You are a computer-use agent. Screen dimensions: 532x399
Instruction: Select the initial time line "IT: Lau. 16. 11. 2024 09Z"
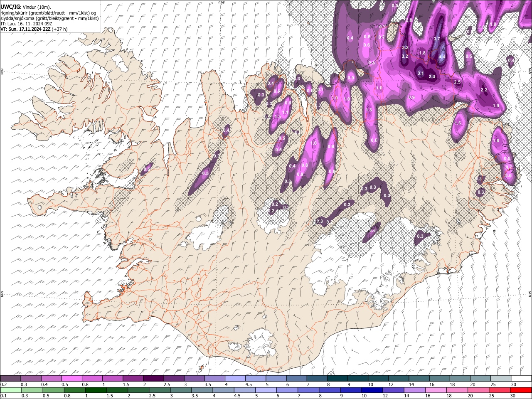pyautogui.click(x=26, y=24)
